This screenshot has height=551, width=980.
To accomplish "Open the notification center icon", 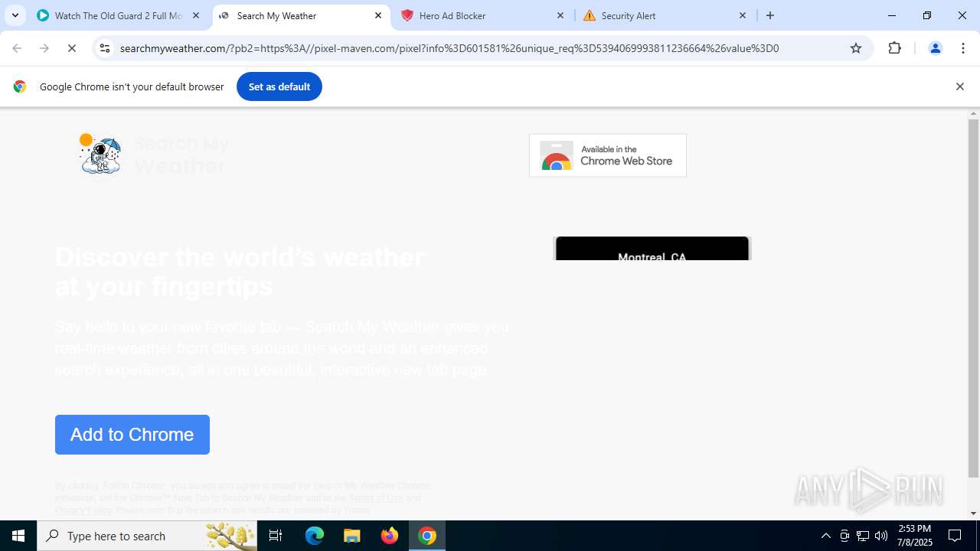I will [955, 536].
